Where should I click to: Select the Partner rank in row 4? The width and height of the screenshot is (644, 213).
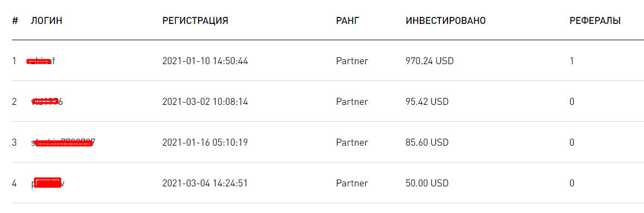click(x=352, y=183)
